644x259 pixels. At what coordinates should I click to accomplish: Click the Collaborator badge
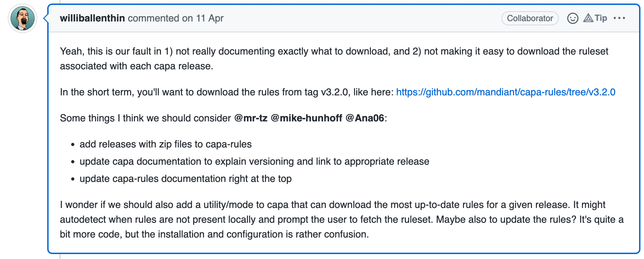[530, 18]
